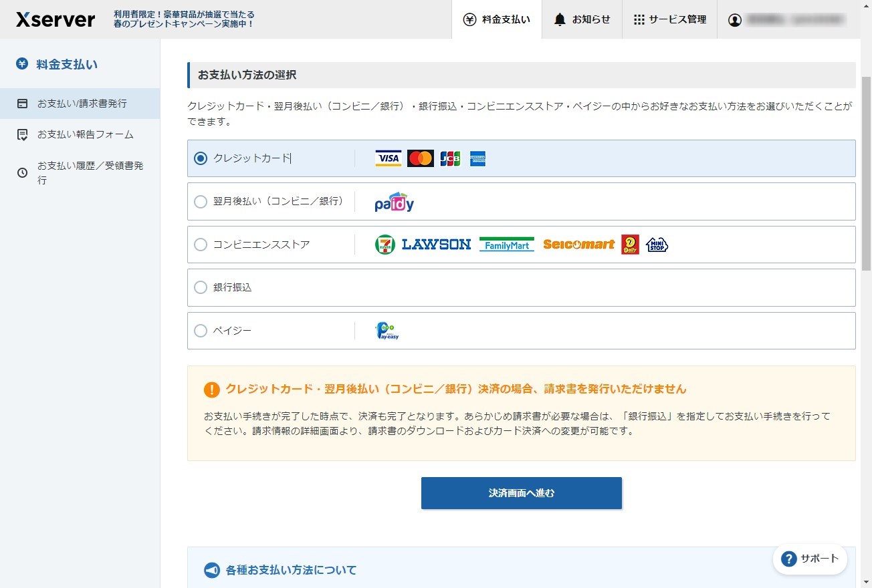Screen dimensions: 872x588
Task: Click the Mastercard logo
Action: pyautogui.click(x=420, y=158)
